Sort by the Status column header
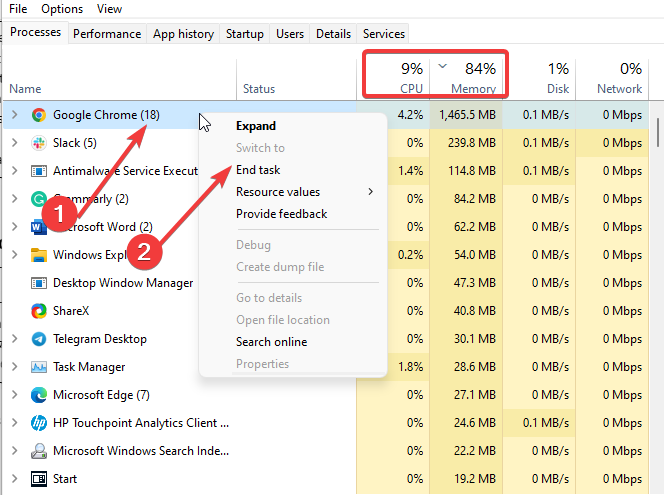Viewport: 664px width, 495px height. click(x=259, y=89)
